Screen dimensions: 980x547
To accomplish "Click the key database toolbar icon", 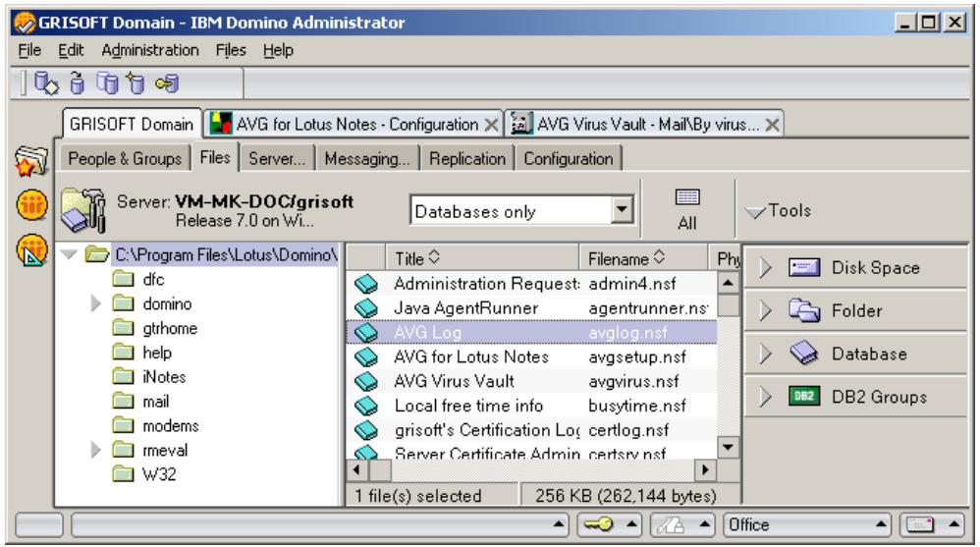I will [x=168, y=83].
